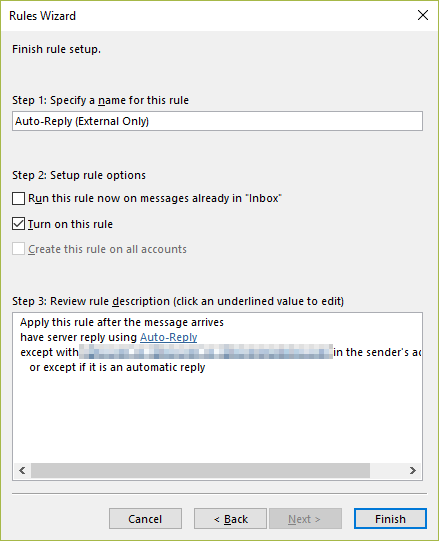Click the 'Apply this rule after the message arrives' line
Image resolution: width=439 pixels, height=541 pixels.
[122, 322]
